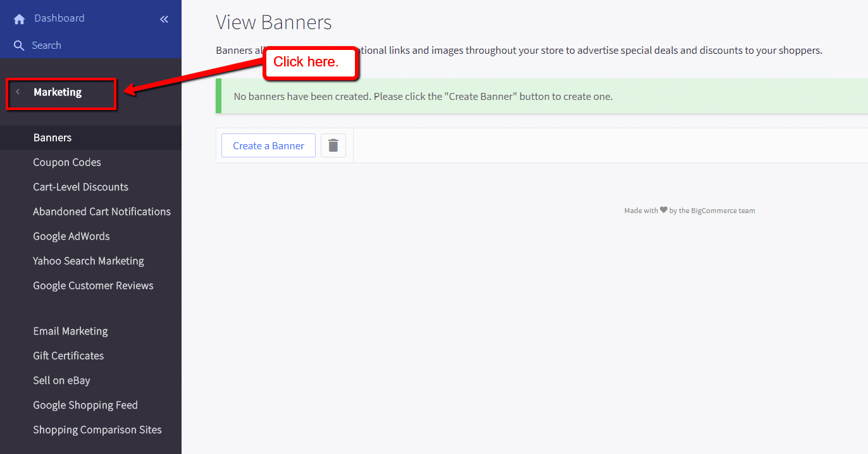Click the back chevron next to Marketing

18,92
